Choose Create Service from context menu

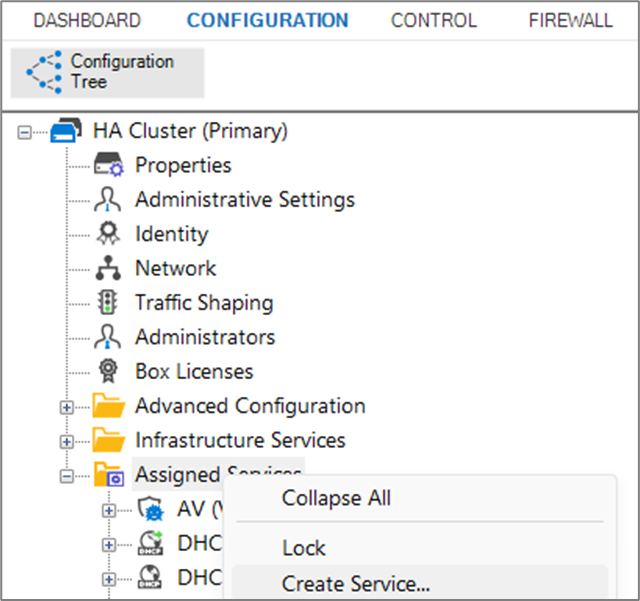[x=356, y=584]
